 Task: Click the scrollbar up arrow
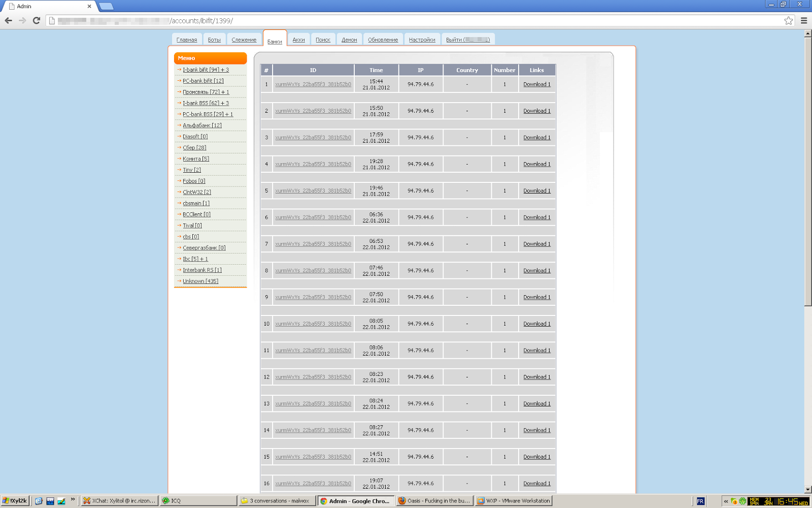pos(808,34)
